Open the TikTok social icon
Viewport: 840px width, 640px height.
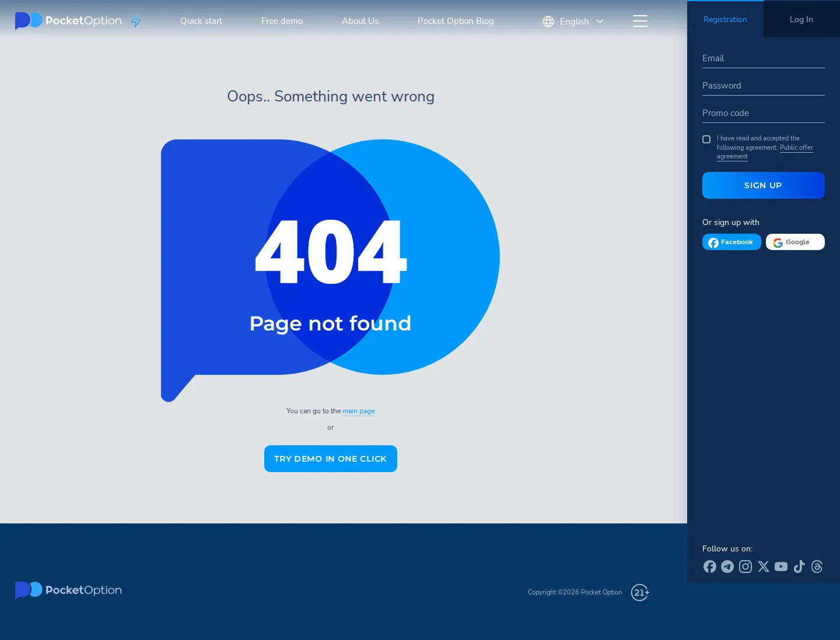(799, 567)
